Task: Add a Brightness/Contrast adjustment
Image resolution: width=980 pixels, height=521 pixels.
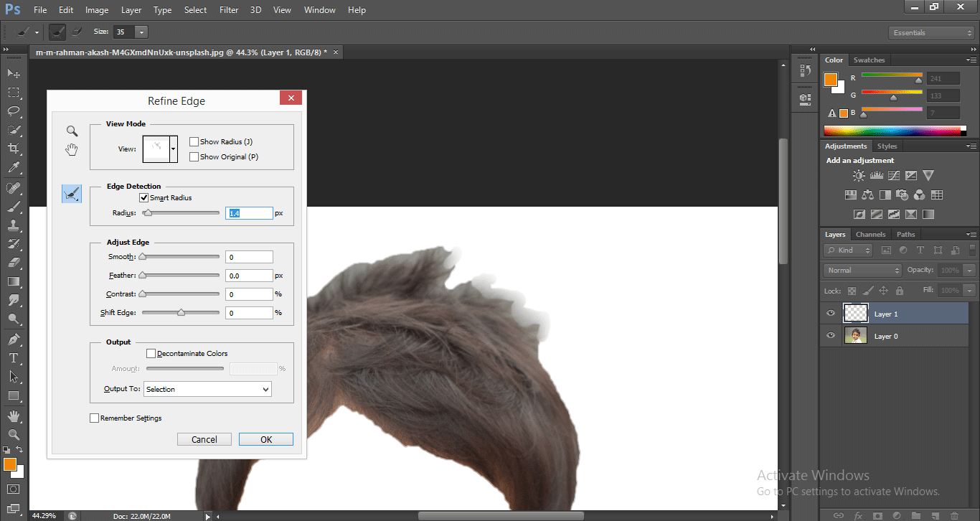Action: (x=859, y=175)
